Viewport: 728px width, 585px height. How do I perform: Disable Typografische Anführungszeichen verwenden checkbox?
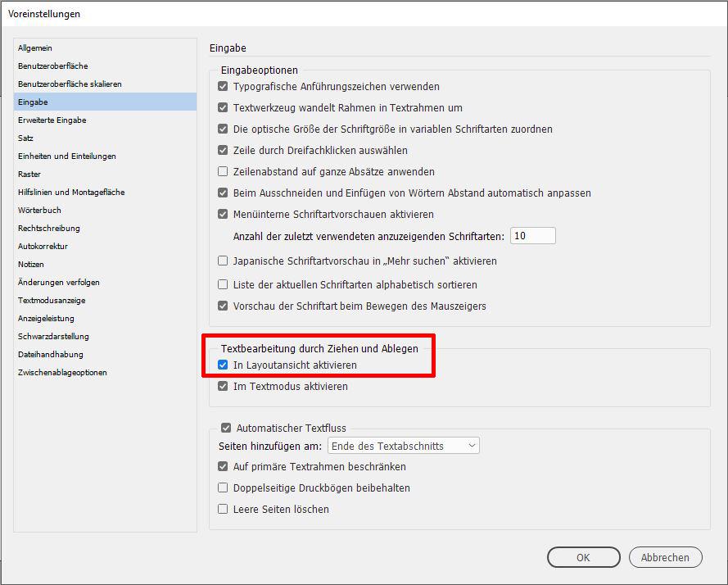pyautogui.click(x=223, y=87)
